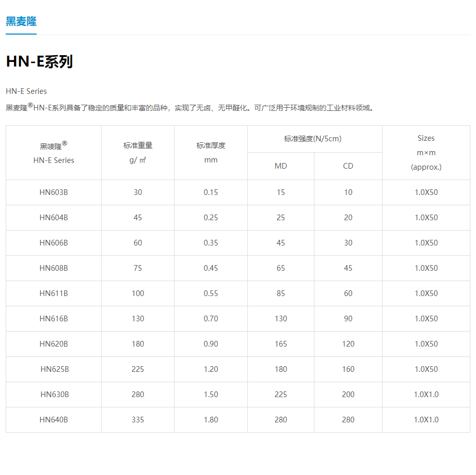Select the HN640B model cell

point(54,420)
